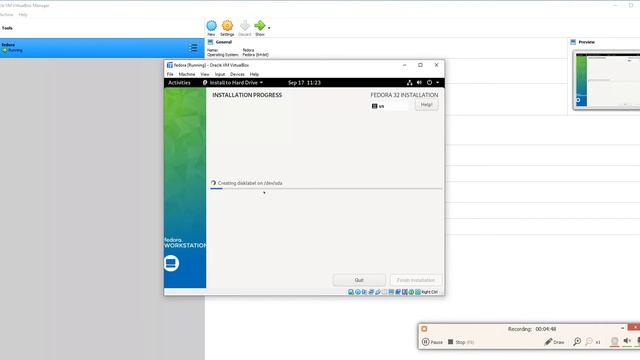Viewport: 640px width, 360px height.
Task: Click the audio status icon in VM
Action: point(364,292)
